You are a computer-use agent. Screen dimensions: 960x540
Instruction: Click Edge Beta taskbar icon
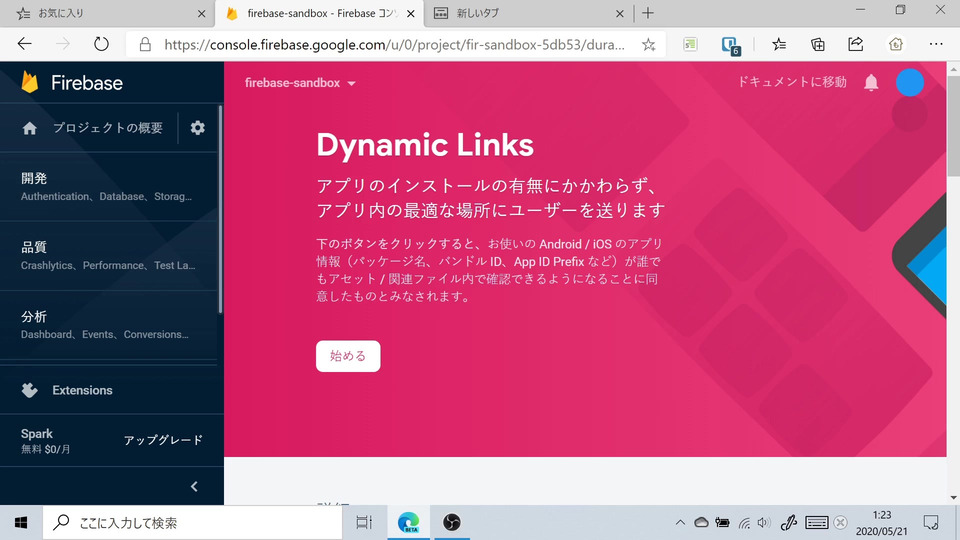pos(408,522)
